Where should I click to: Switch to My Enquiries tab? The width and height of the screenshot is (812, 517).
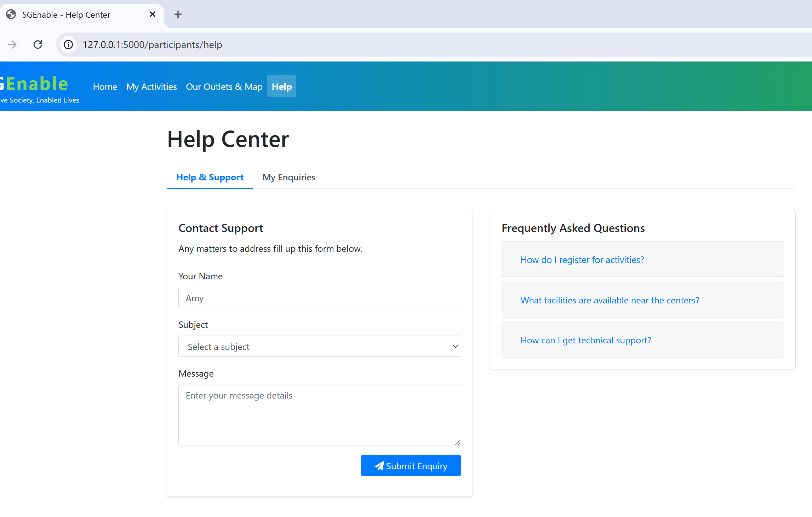[288, 177]
